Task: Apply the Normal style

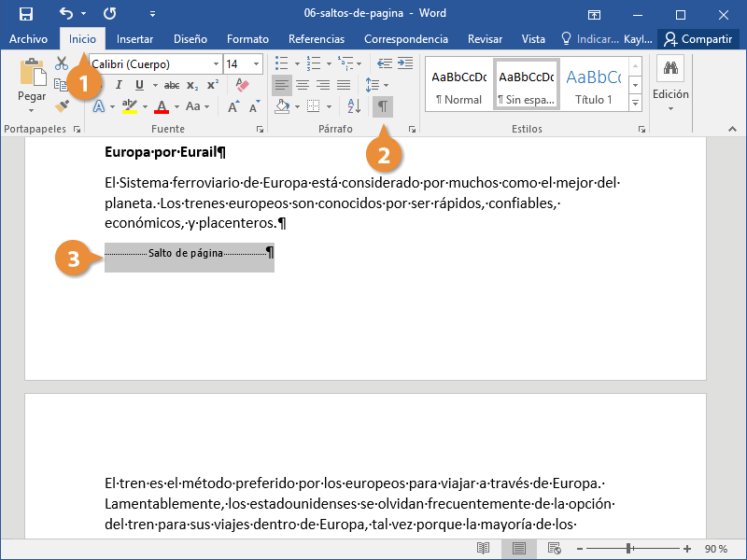Action: coord(459,85)
